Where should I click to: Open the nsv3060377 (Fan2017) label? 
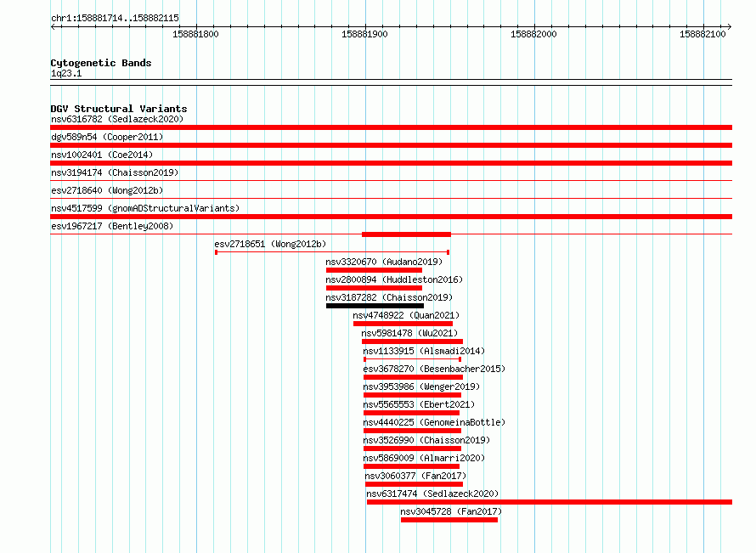click(x=415, y=476)
